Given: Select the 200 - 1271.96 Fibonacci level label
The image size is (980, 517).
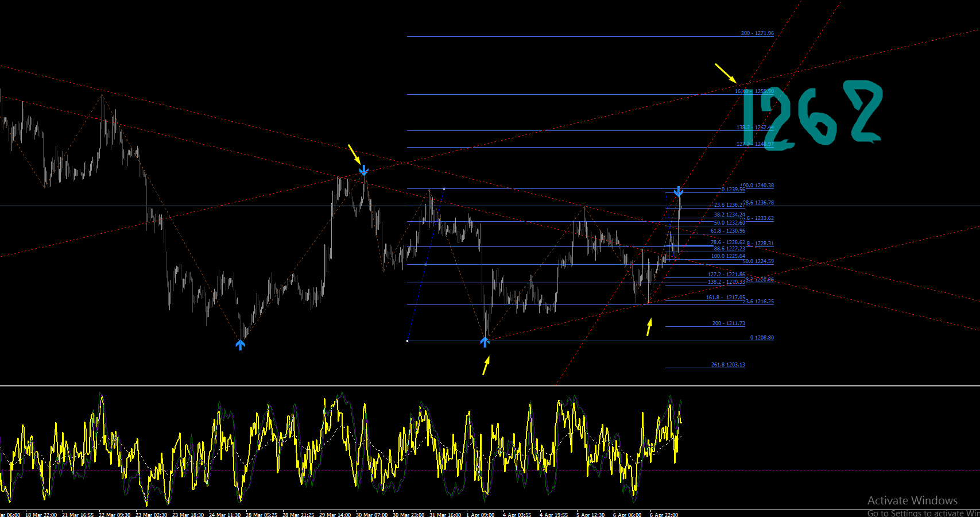Looking at the screenshot, I should pyautogui.click(x=757, y=33).
